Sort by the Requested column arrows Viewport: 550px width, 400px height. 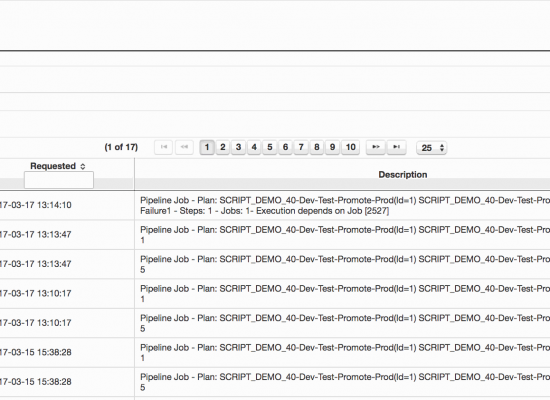tap(83, 166)
